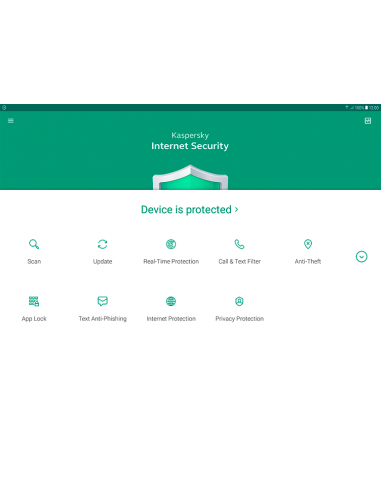Screen dimensions: 381x492
Task: Tap the 12:00 clock in status bar
Action: (374, 108)
